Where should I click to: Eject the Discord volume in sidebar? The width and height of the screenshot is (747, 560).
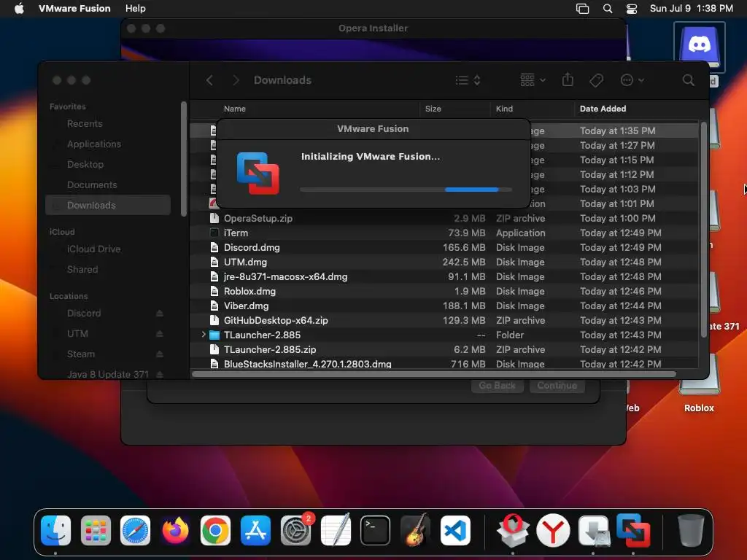point(160,314)
